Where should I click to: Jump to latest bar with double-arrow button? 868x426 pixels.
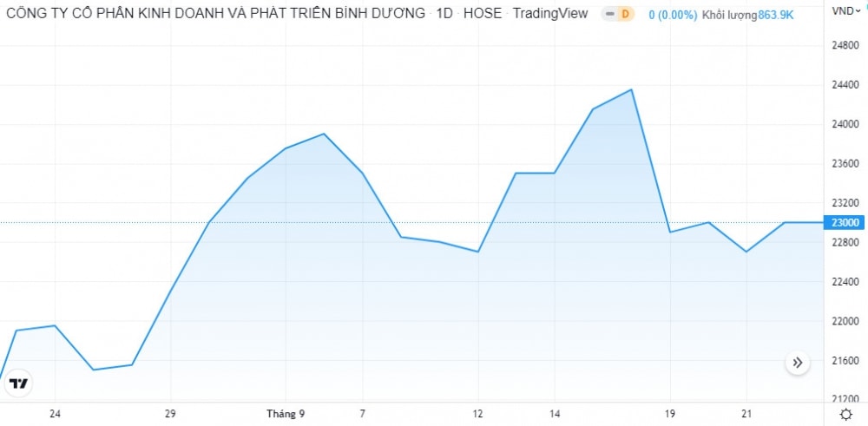click(x=798, y=363)
